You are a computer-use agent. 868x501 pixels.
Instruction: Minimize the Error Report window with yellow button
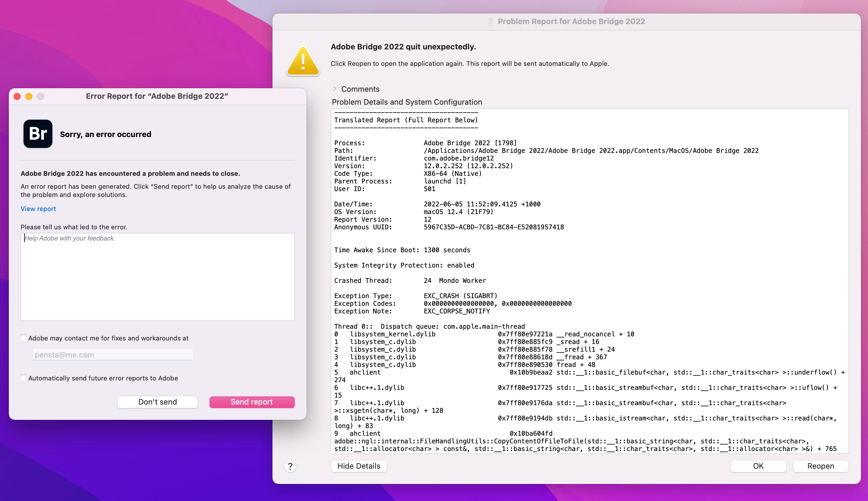click(x=29, y=96)
